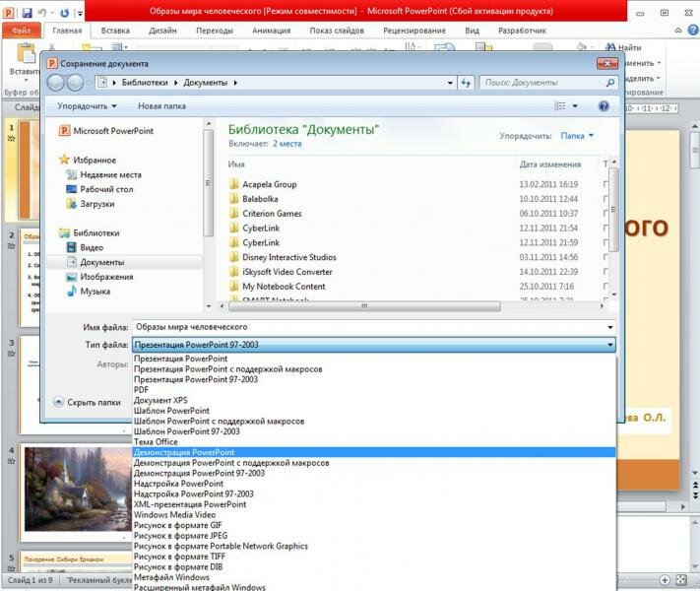Choose Демонстрация PowerPoint file type
Image resolution: width=700 pixels, height=591 pixels.
[x=374, y=452]
